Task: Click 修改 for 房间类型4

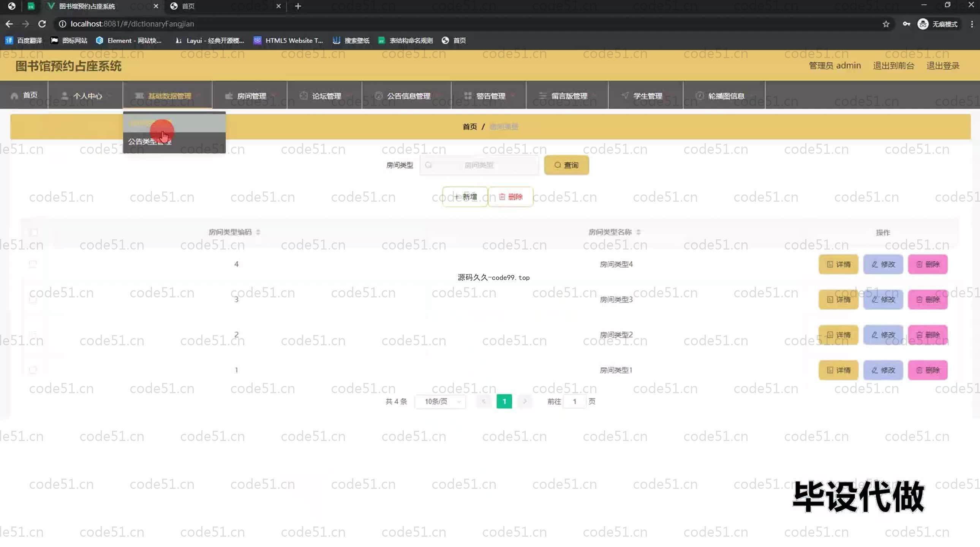Action: tap(883, 264)
